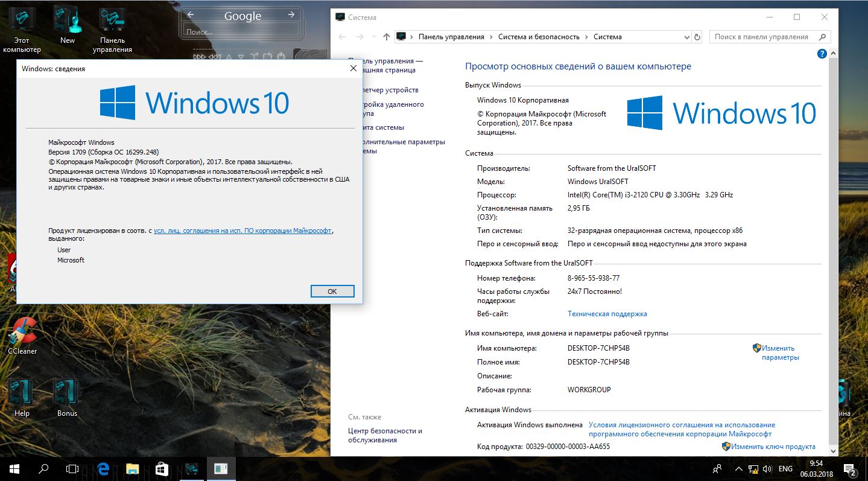Expand the chevron after 'Панель управления' breadcrumb
The width and height of the screenshot is (868, 481).
pyautogui.click(x=492, y=37)
